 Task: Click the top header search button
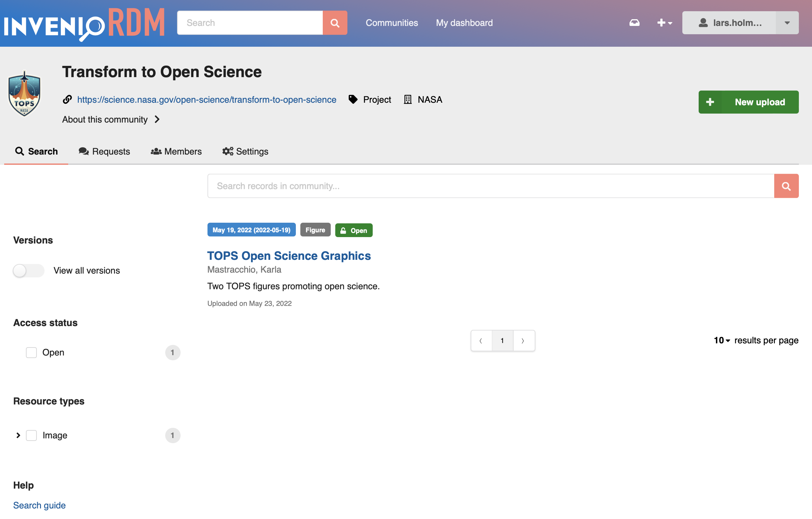335,23
